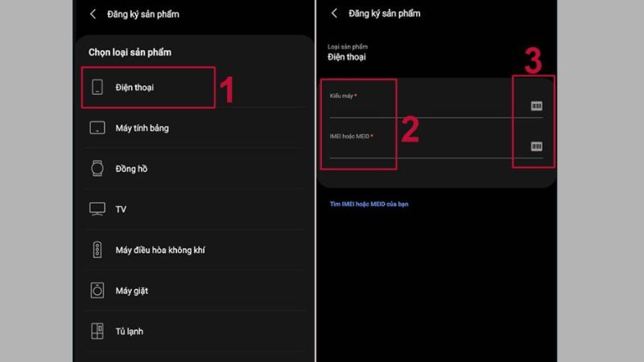Tap the barcode scan icon for IMEI
The width and height of the screenshot is (644, 362).
tap(536, 146)
